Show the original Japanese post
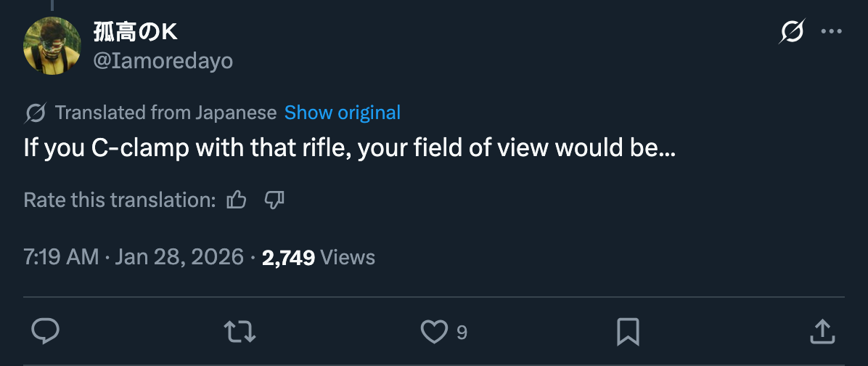This screenshot has width=868, height=366. coord(342,113)
